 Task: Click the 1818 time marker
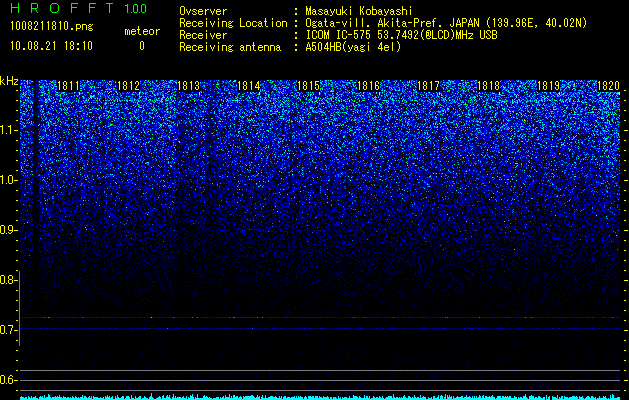[x=489, y=86]
